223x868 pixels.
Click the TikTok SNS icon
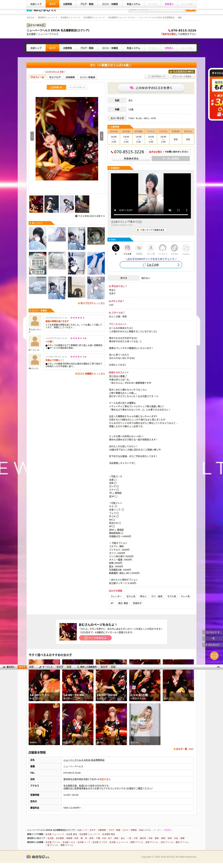click(x=174, y=248)
